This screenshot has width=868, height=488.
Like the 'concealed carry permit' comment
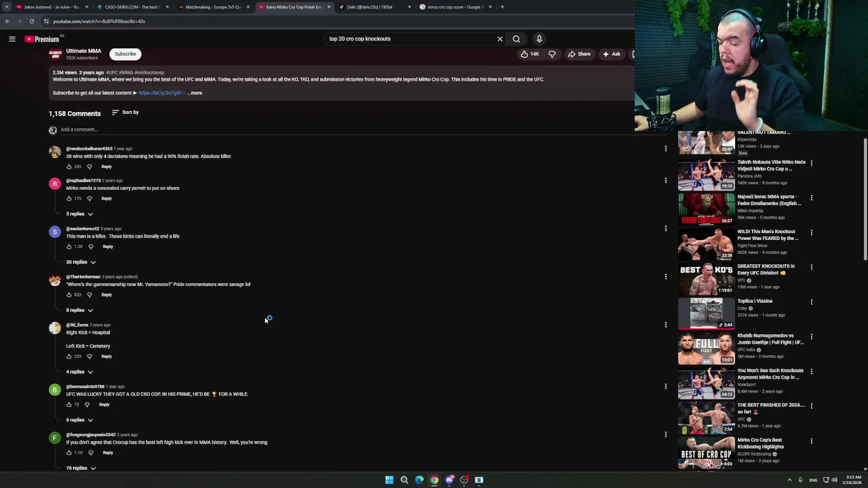(x=69, y=199)
